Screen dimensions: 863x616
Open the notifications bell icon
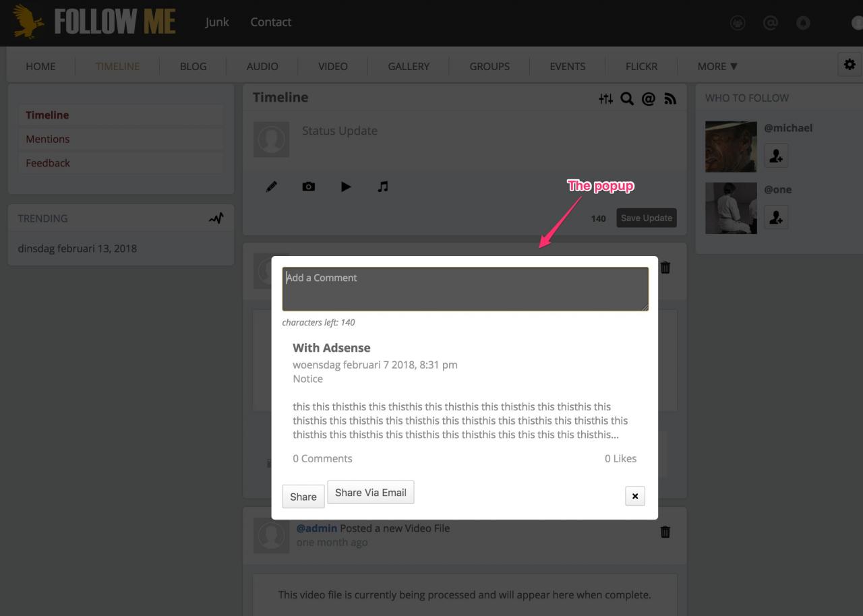(803, 22)
